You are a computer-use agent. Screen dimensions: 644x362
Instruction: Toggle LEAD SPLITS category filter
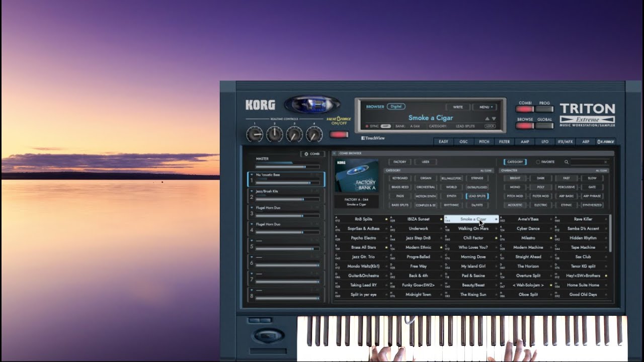477,196
